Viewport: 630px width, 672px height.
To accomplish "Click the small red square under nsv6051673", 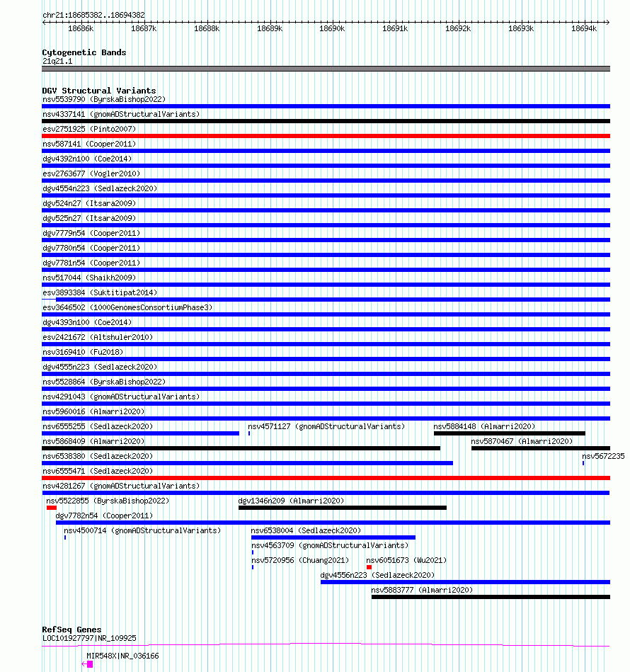I will tap(370, 567).
